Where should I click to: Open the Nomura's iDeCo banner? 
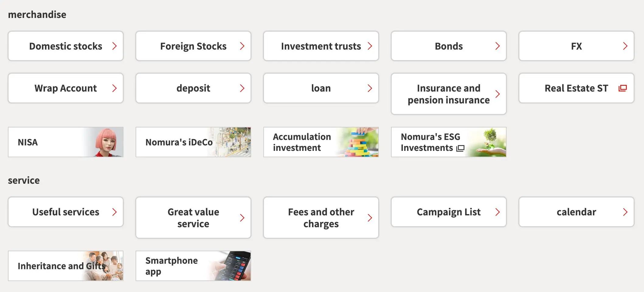[193, 142]
